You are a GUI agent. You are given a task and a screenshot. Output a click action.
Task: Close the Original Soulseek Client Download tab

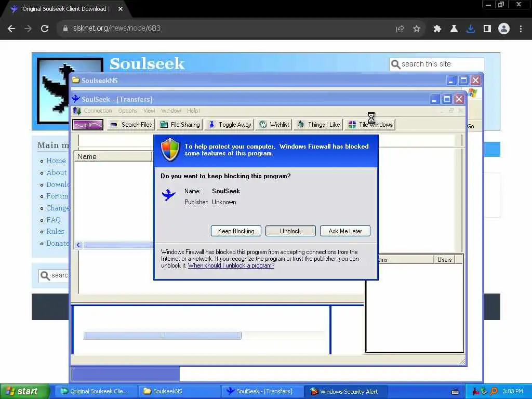point(121,9)
